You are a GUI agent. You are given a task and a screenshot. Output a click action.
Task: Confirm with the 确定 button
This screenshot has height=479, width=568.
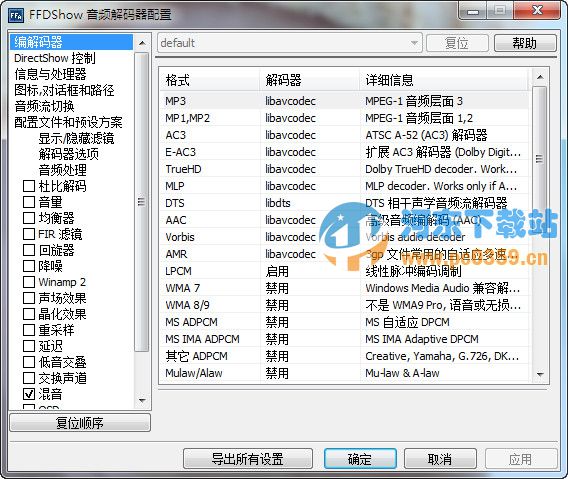[x=360, y=459]
